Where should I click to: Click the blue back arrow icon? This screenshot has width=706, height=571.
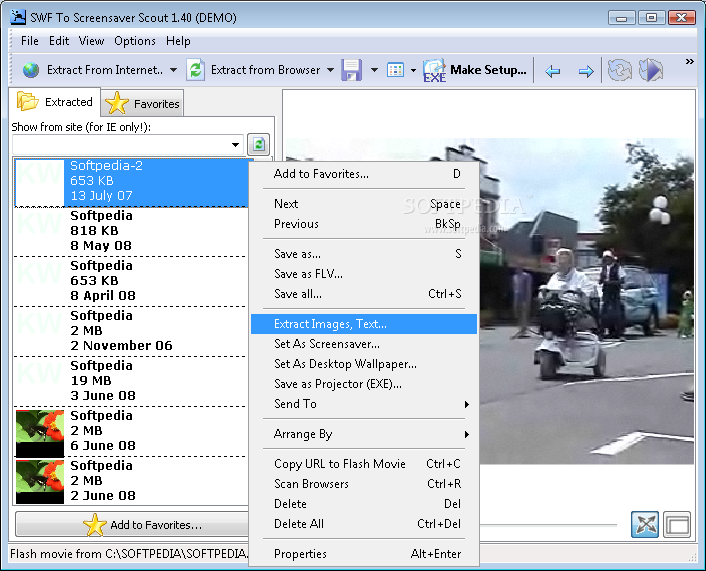(x=552, y=71)
